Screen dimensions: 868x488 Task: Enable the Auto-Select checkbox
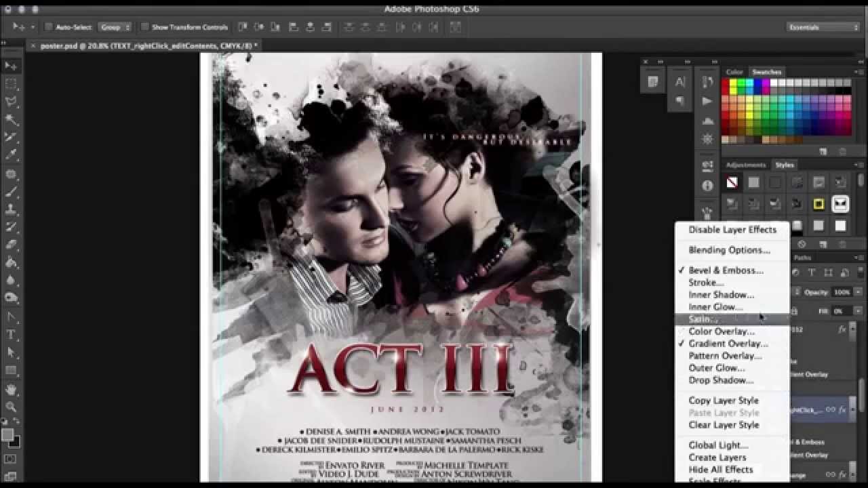tap(47, 26)
